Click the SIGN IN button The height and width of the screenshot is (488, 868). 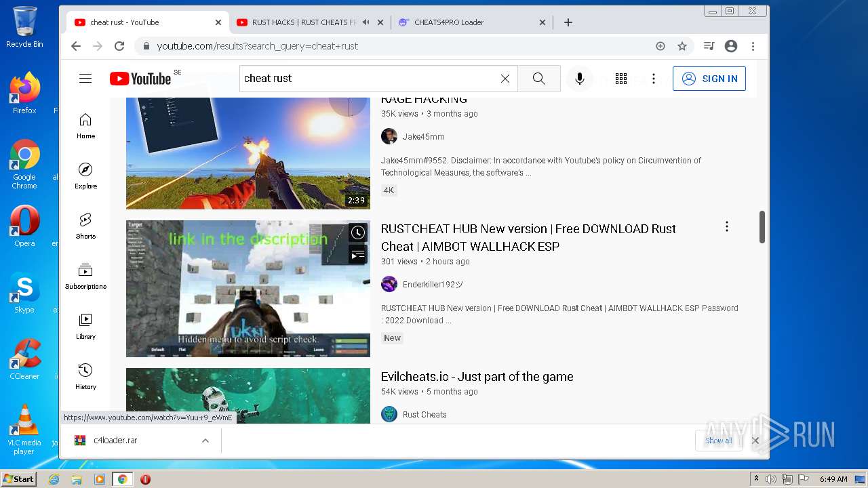tap(709, 79)
